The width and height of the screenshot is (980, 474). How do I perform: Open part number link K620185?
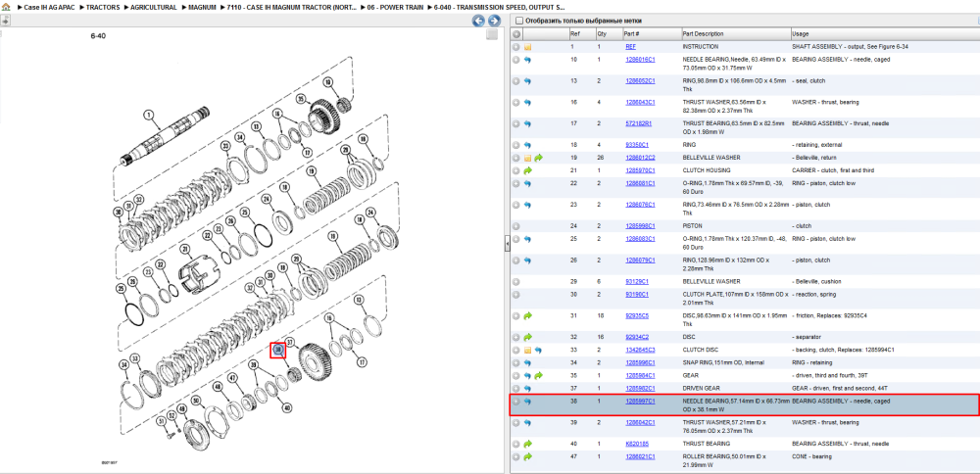[637, 444]
